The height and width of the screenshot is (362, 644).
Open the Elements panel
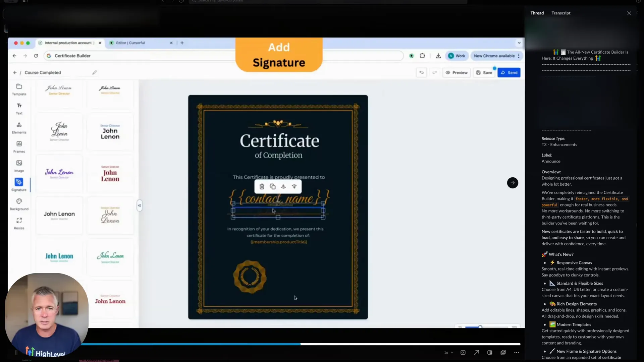coord(19,127)
